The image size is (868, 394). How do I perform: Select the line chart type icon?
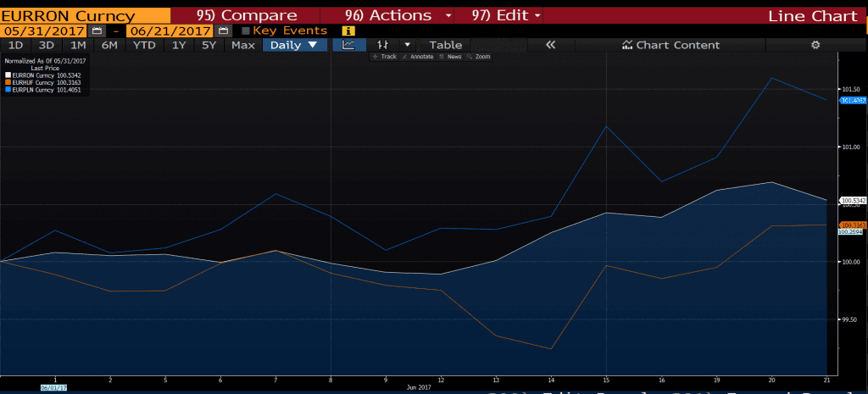[x=348, y=46]
